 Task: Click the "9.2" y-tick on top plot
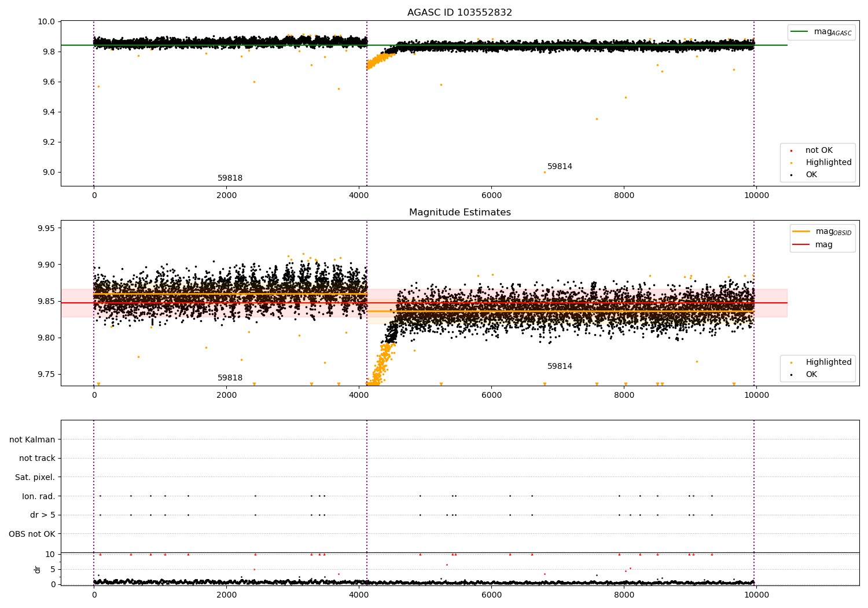(x=49, y=142)
